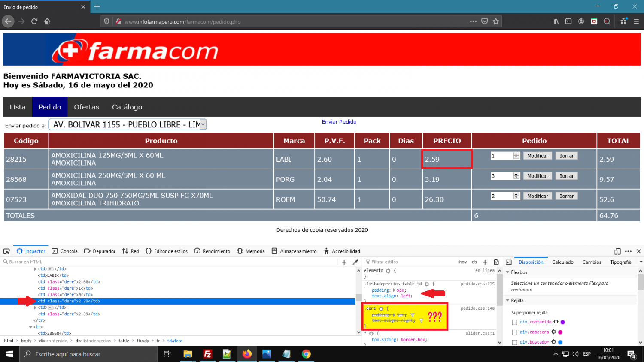Switch to the Red network panel
Screen dimensions: 644x362
point(131,251)
